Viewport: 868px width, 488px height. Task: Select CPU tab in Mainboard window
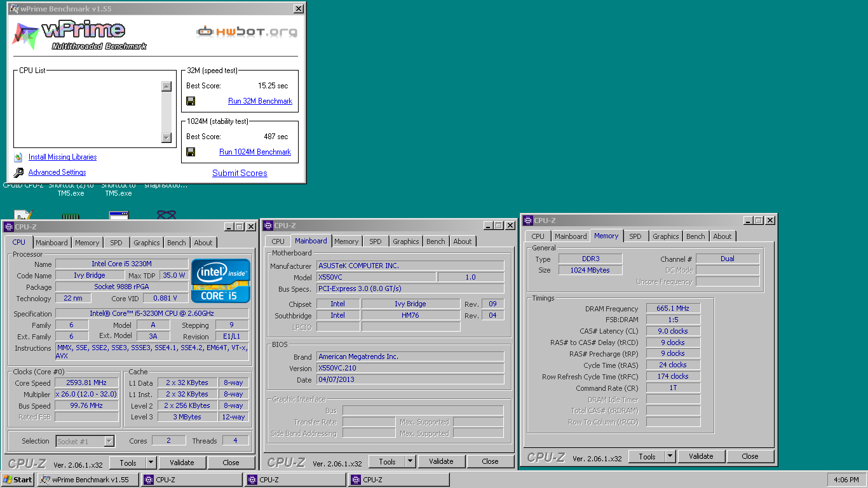[x=278, y=241]
